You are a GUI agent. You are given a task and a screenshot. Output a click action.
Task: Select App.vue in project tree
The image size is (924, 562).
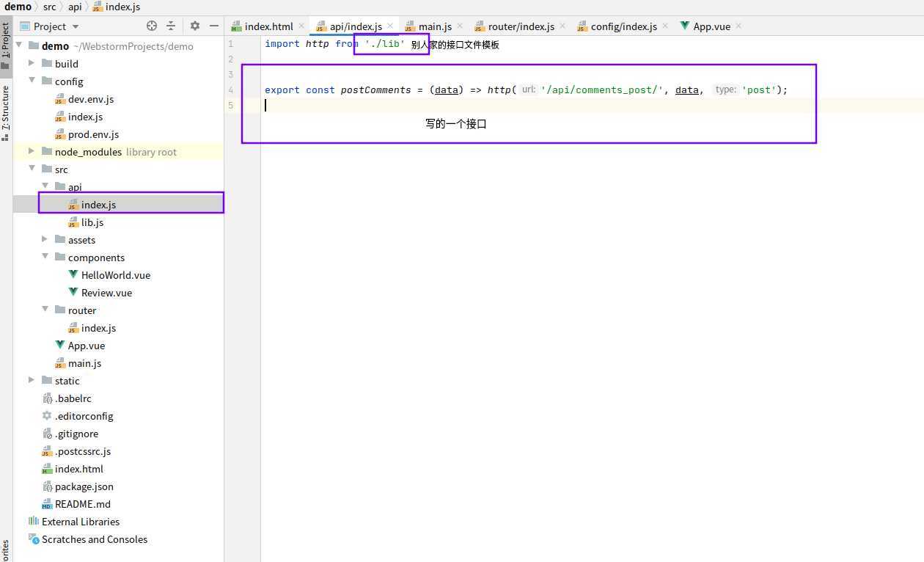(87, 346)
